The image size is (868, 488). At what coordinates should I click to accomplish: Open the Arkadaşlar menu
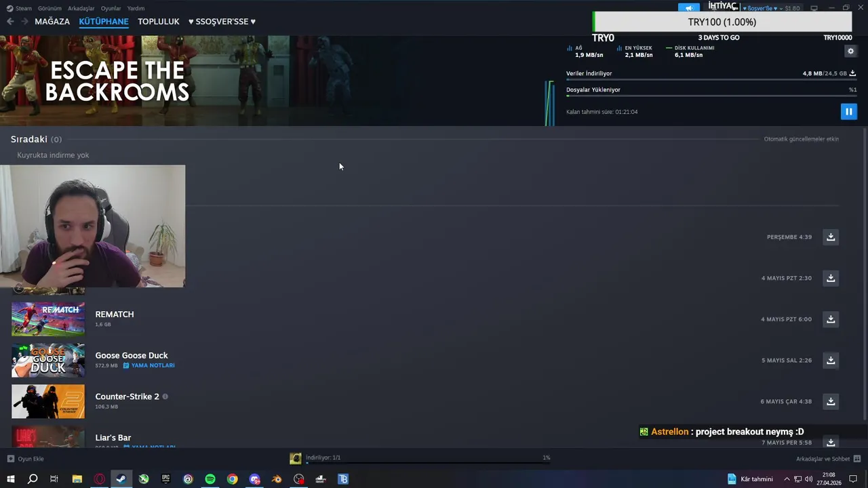tap(81, 8)
